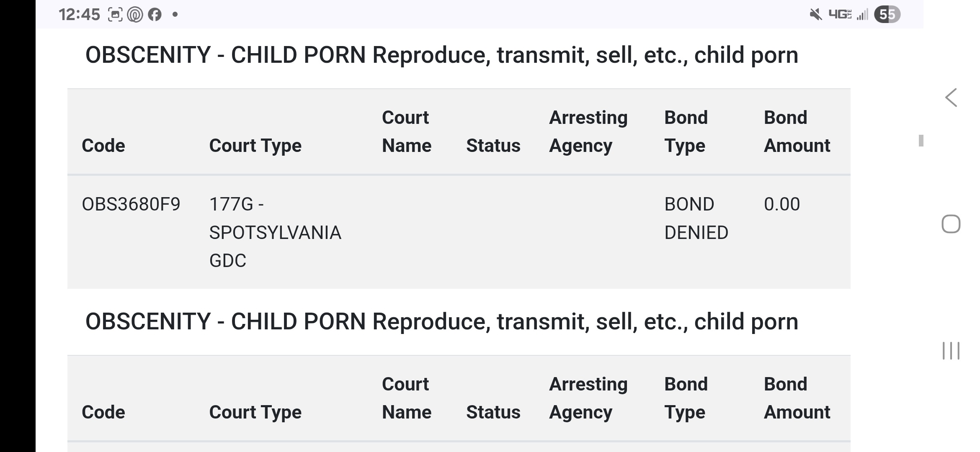The height and width of the screenshot is (452, 980).
Task: Click Arresting Agency header in first table
Action: [x=588, y=131]
